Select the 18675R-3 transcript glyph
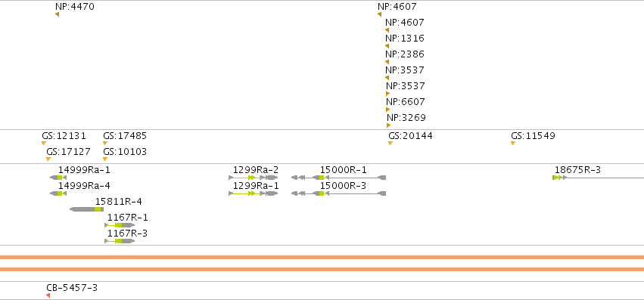The width and height of the screenshot is (644, 300). point(599,178)
